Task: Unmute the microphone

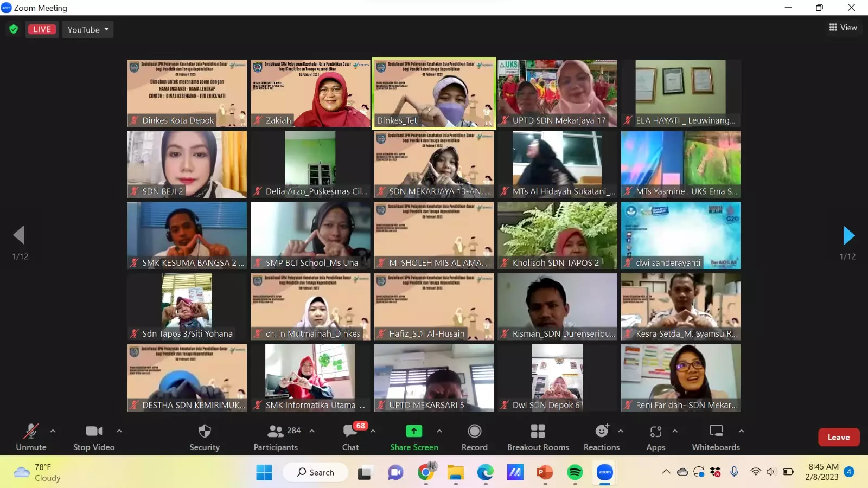Action: coord(31,432)
